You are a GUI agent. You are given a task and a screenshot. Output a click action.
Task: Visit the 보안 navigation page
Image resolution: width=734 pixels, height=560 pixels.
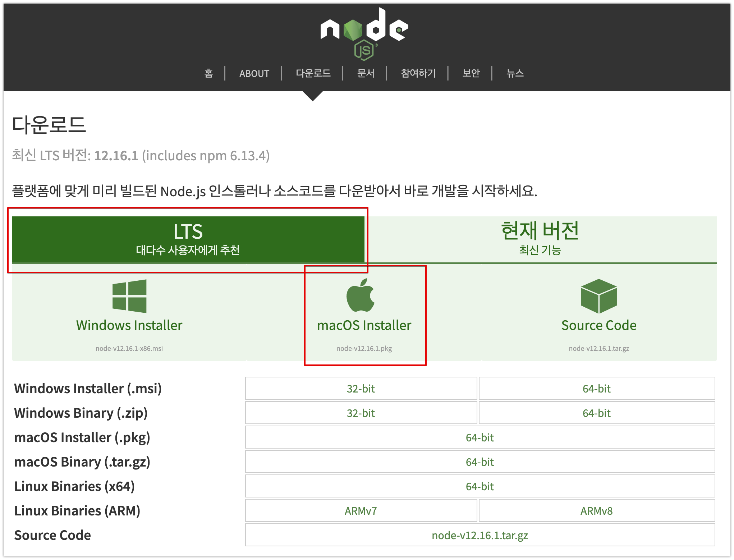471,73
